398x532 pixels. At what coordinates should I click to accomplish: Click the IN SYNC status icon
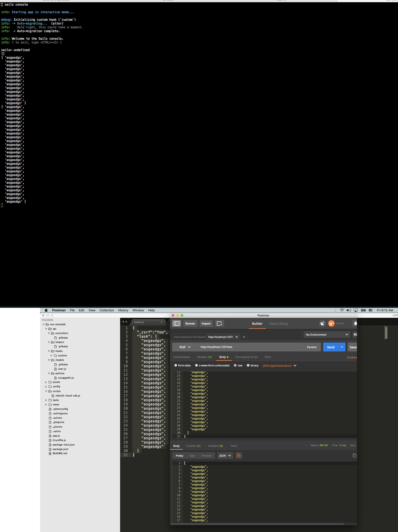pyautogui.click(x=331, y=323)
